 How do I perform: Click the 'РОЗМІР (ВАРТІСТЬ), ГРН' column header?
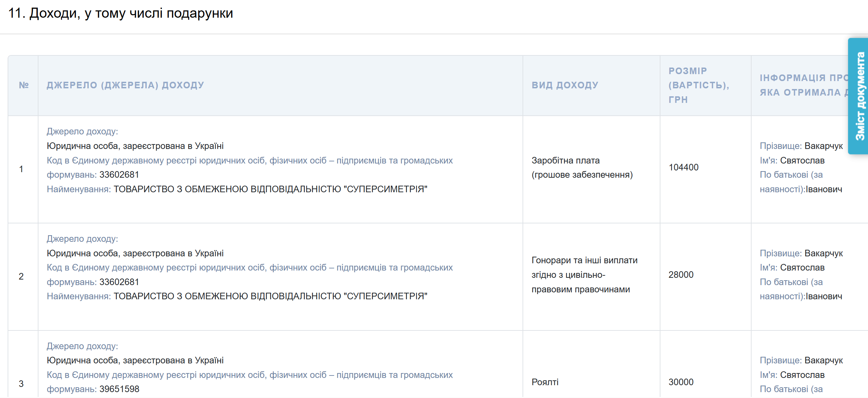699,85
